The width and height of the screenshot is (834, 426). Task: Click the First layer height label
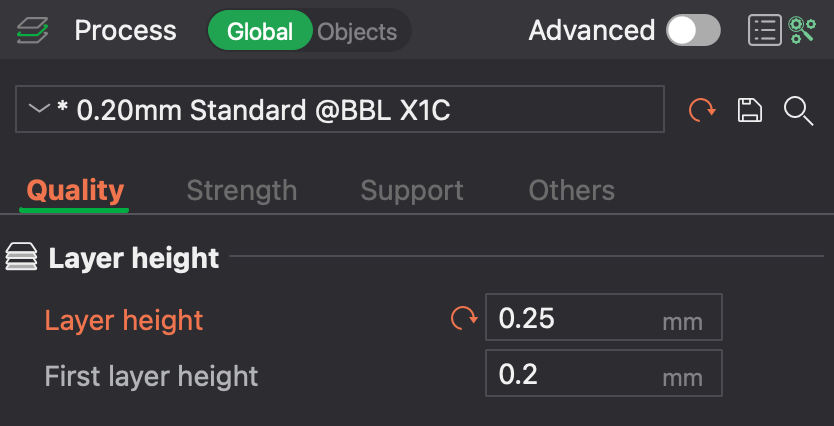pyautogui.click(x=151, y=376)
